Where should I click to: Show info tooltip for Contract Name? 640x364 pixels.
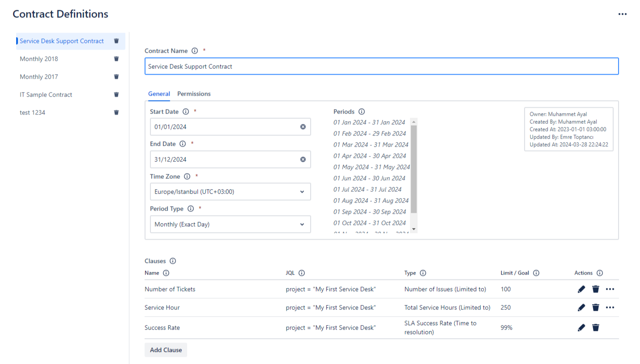point(195,51)
